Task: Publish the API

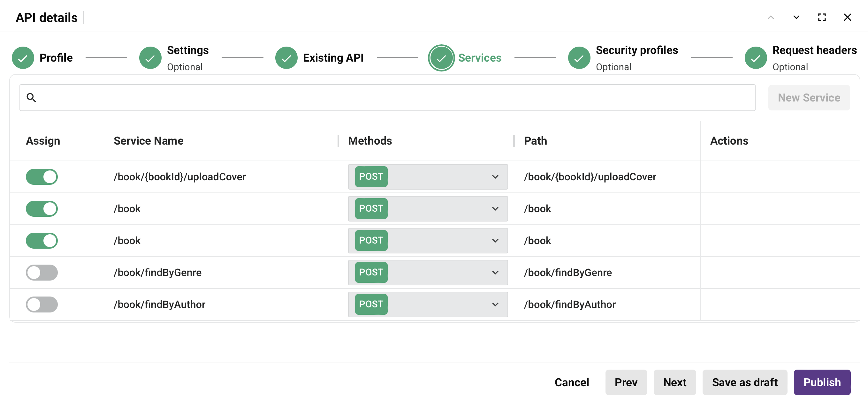Action: [x=822, y=382]
